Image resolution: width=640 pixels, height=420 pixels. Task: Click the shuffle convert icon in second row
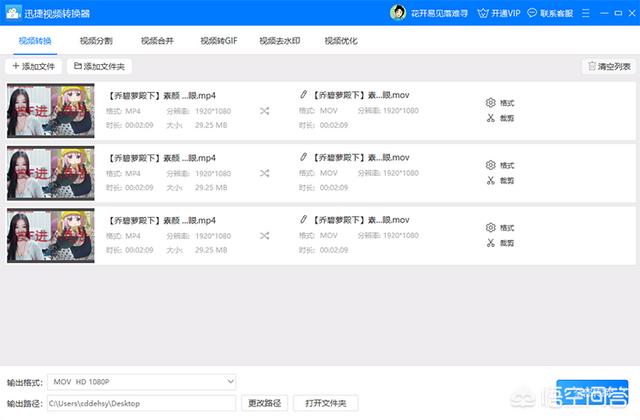pos(264,173)
